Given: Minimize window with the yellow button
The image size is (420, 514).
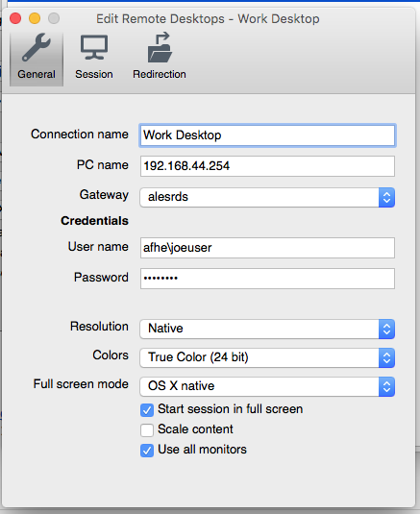Looking at the screenshot, I should point(35,18).
